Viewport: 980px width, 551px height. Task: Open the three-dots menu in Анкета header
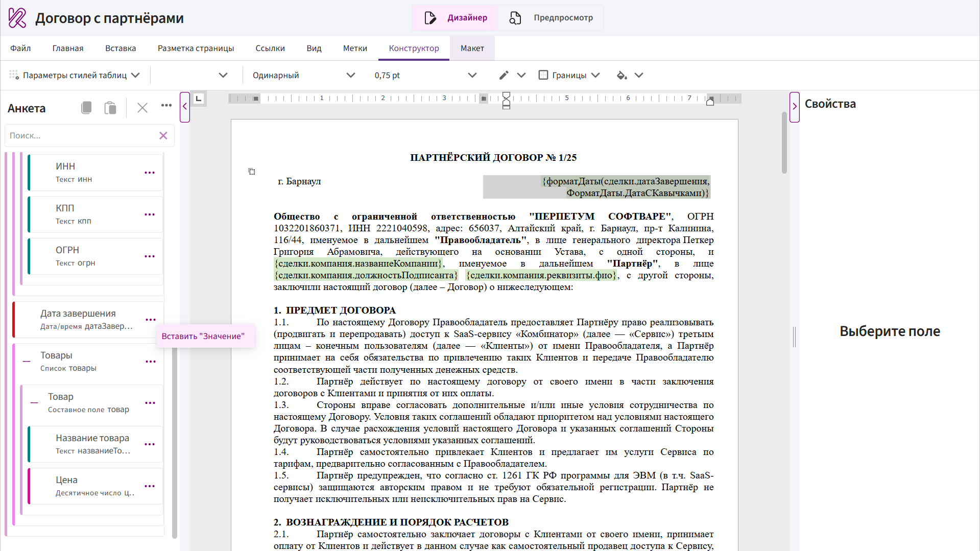166,106
